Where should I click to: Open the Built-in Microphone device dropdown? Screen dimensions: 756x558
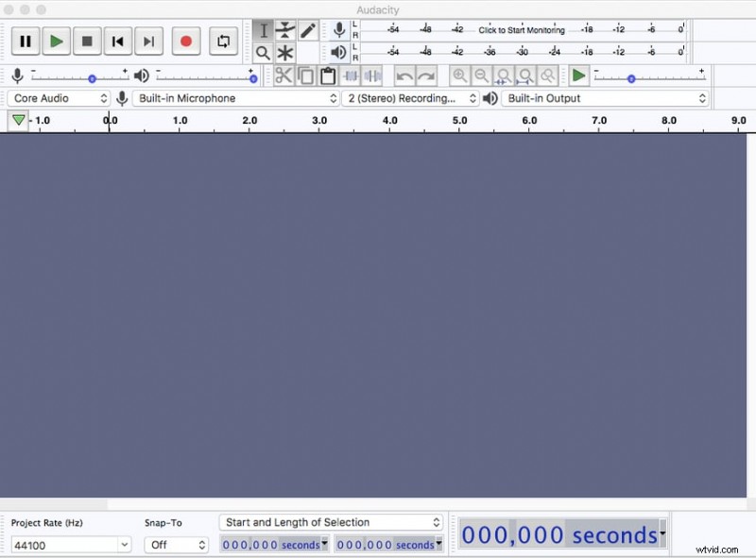click(x=236, y=98)
